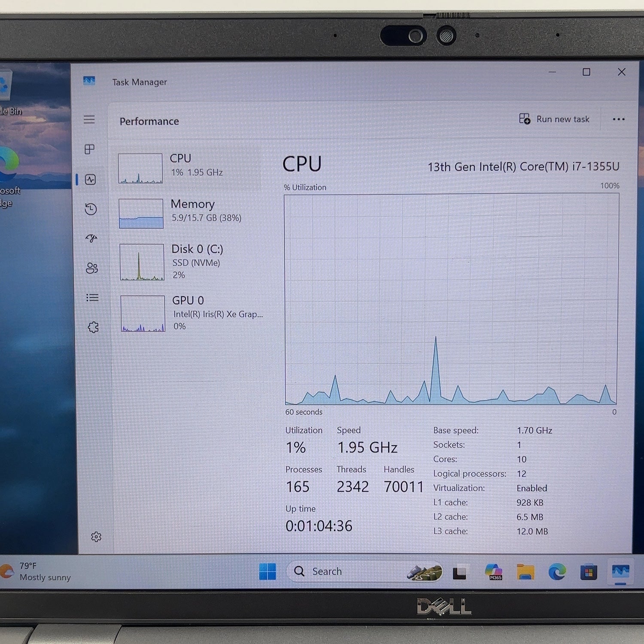Viewport: 644px width, 644px height.
Task: Select the CPU performance thumbnail
Action: pyautogui.click(x=140, y=168)
